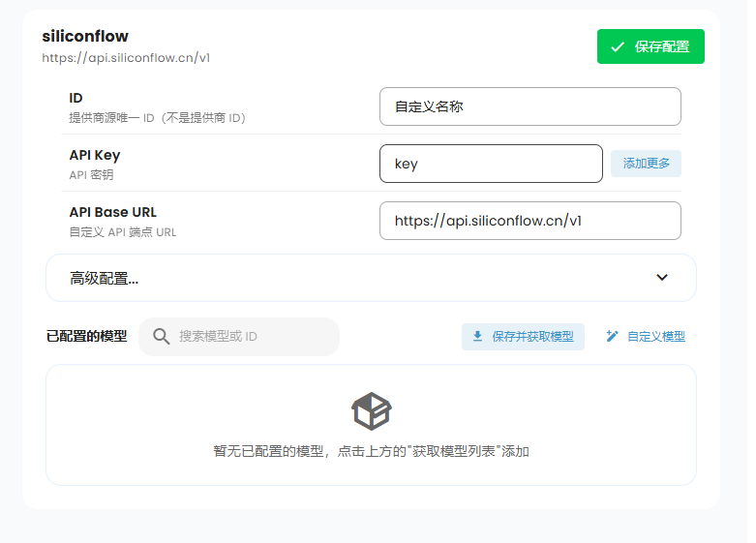This screenshot has height=543, width=756.
Task: Click the siliconflow provider title
Action: point(85,36)
